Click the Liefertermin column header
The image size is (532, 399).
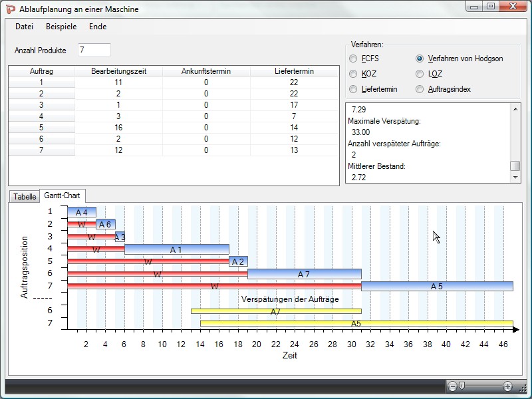click(x=294, y=71)
